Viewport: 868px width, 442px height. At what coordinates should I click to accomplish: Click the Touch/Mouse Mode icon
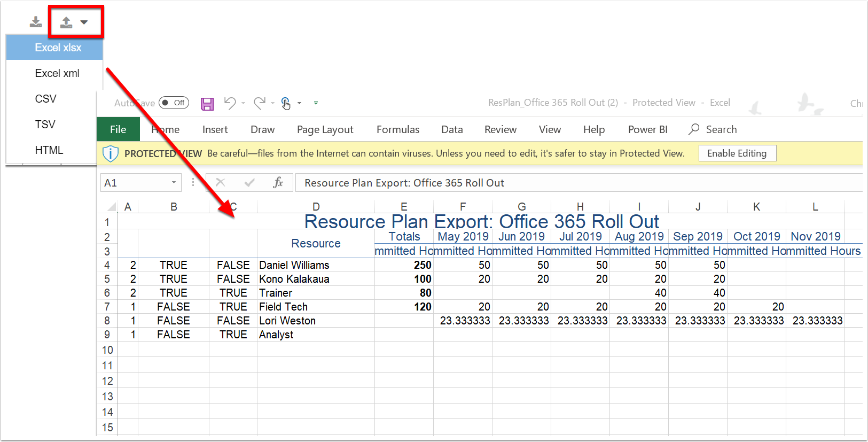tap(286, 103)
